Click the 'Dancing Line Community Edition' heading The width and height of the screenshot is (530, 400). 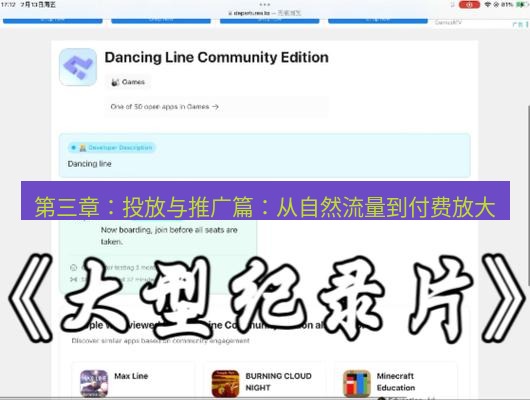216,57
